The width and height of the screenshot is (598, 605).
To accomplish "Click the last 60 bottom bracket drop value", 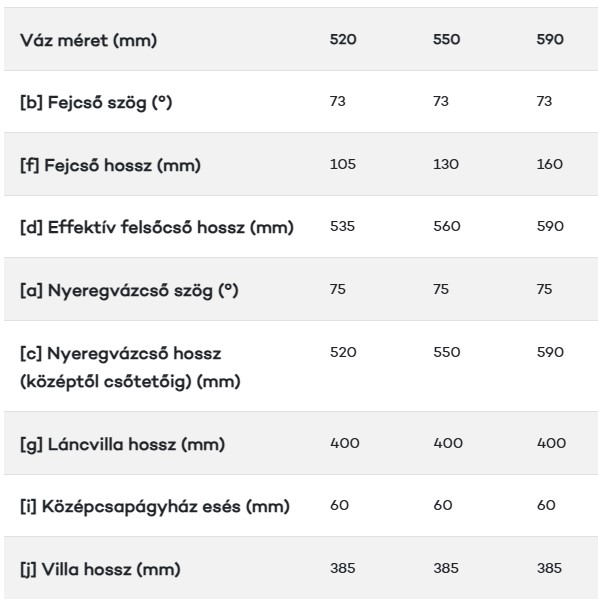I will click(546, 505).
